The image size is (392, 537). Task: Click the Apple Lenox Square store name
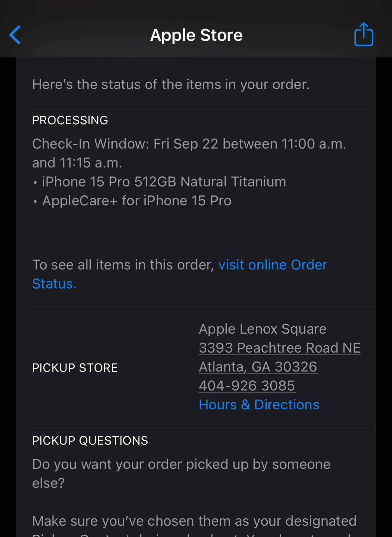pos(262,329)
